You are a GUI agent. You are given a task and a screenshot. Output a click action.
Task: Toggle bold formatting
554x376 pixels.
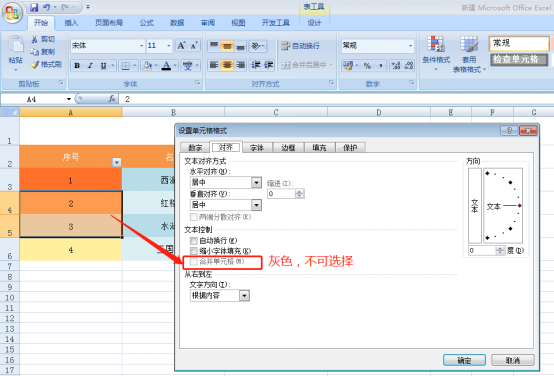click(77, 66)
